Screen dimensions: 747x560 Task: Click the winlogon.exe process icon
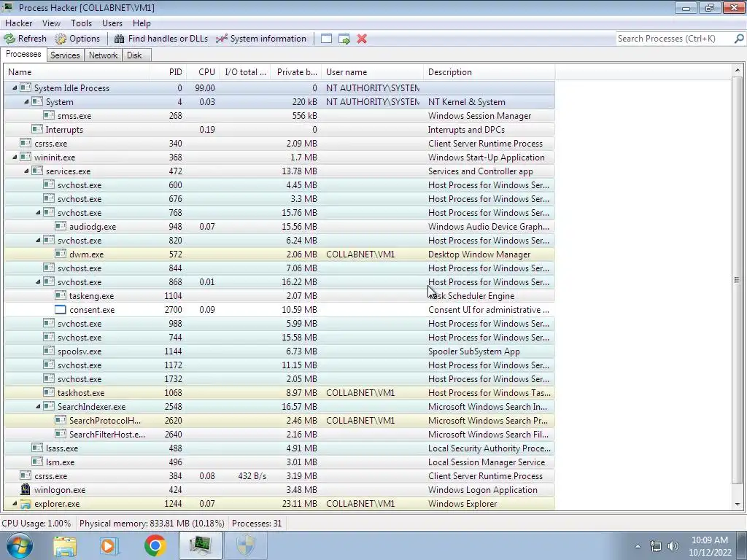26,489
